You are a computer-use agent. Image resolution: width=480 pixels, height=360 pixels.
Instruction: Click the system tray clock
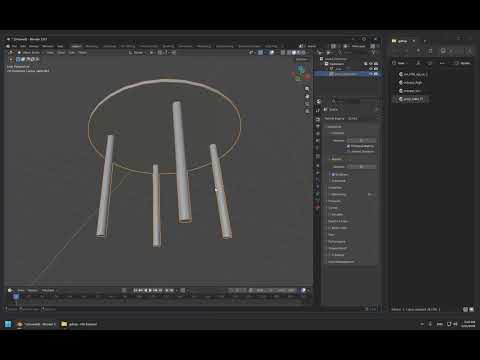(469, 324)
